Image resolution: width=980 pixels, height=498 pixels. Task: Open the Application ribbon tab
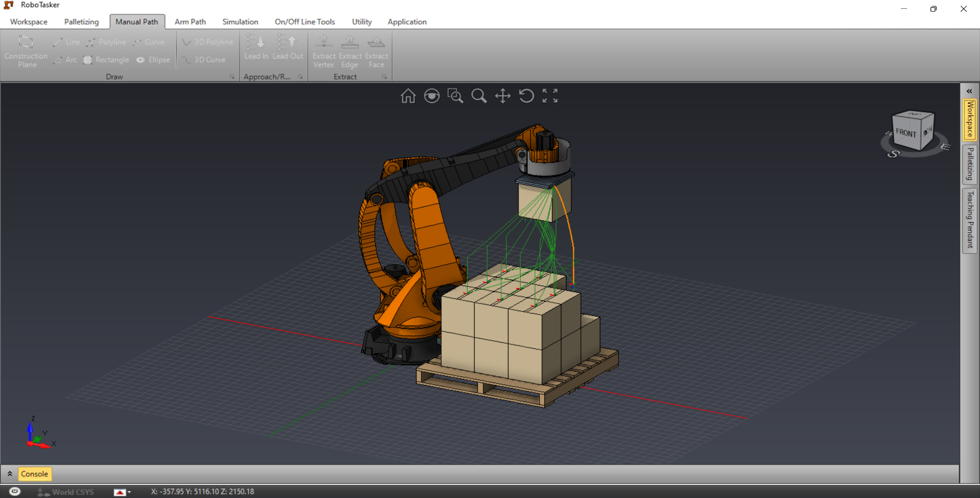click(x=407, y=21)
